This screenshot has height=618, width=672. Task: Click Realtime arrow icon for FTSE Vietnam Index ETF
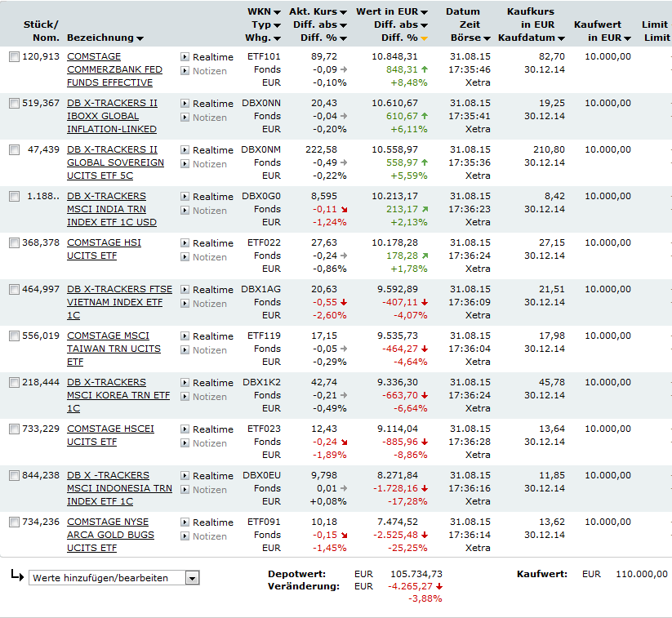click(x=185, y=289)
